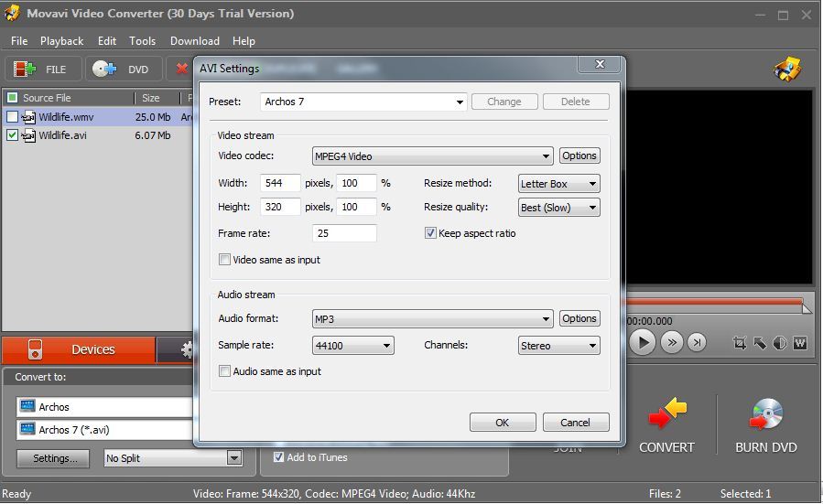
Task: Click the Frame rate field showing 25
Action: pyautogui.click(x=344, y=233)
